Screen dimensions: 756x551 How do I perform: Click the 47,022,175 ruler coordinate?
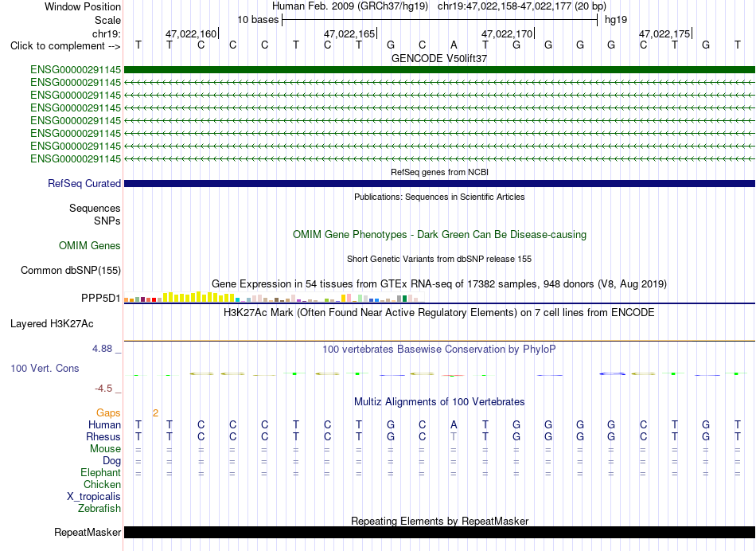[x=664, y=33]
